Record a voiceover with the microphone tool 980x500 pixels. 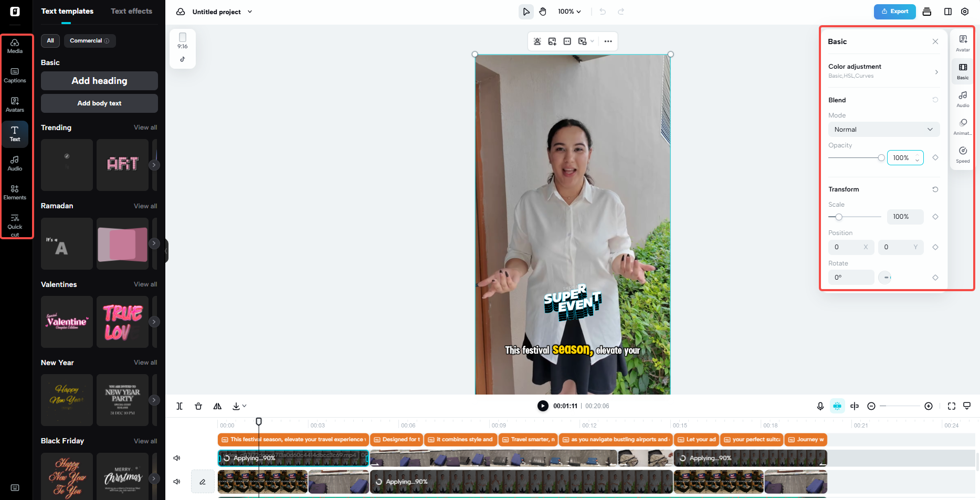click(820, 406)
